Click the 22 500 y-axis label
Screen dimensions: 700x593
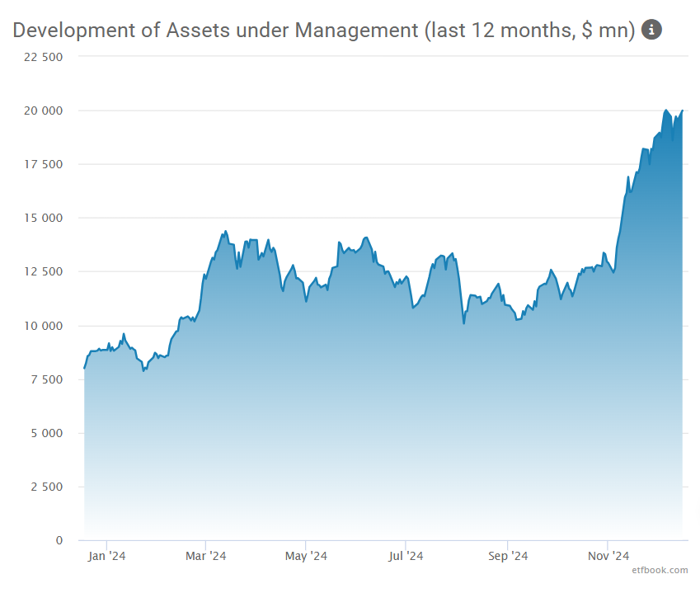[40, 57]
